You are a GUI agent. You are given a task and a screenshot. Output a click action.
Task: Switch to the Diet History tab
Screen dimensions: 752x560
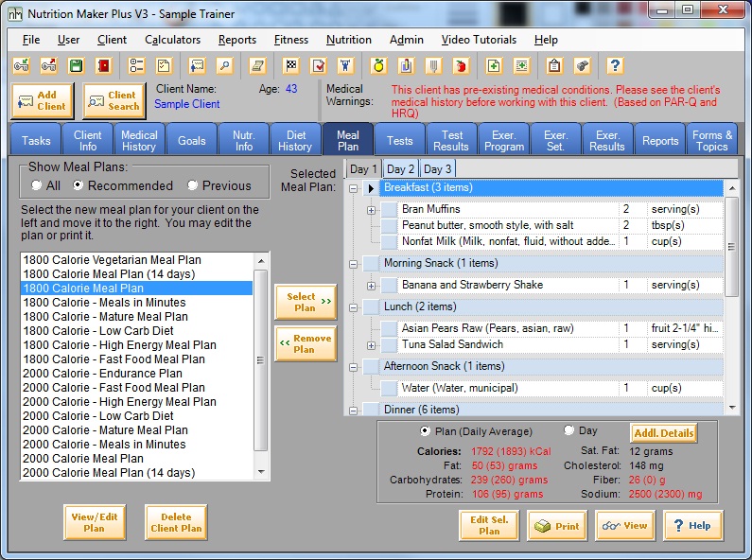coord(295,140)
